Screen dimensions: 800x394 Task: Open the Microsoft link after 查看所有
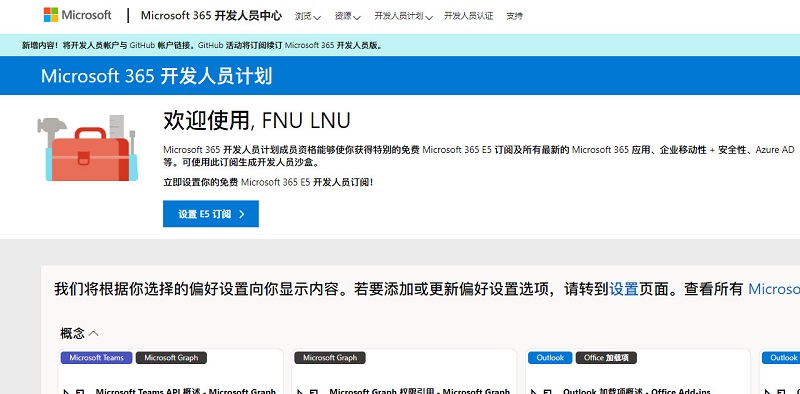pos(774,289)
